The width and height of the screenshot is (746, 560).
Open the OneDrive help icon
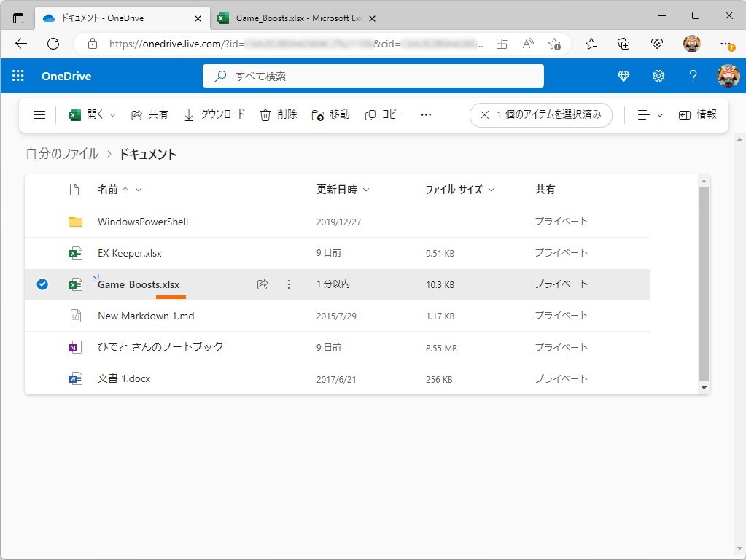(692, 76)
